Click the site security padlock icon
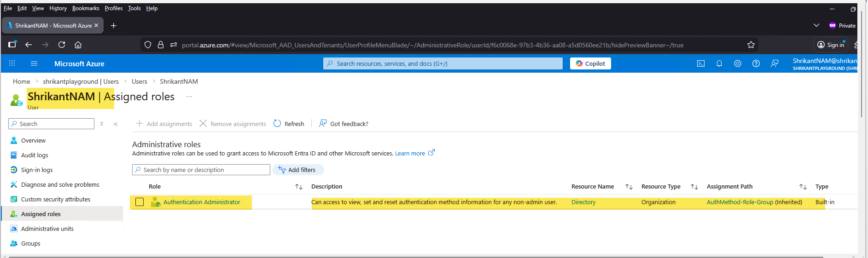The image size is (868, 258). point(161,45)
